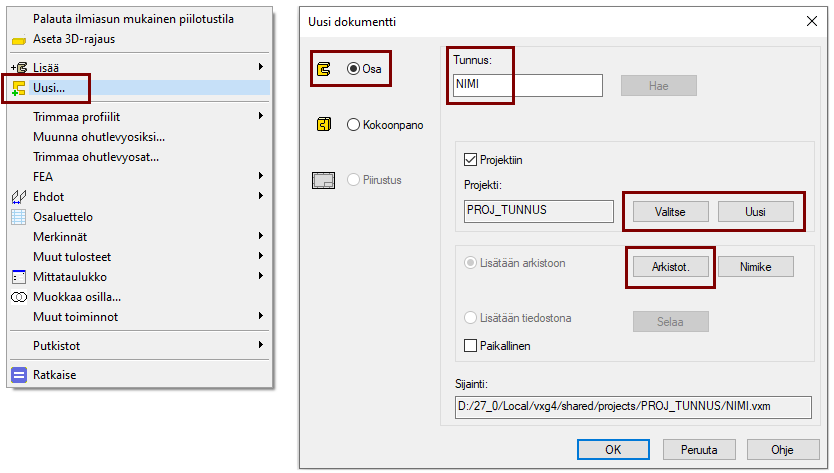Viewport: 834px width, 473px height.
Task: Click the Lisää part-add icon
Action: (19, 68)
